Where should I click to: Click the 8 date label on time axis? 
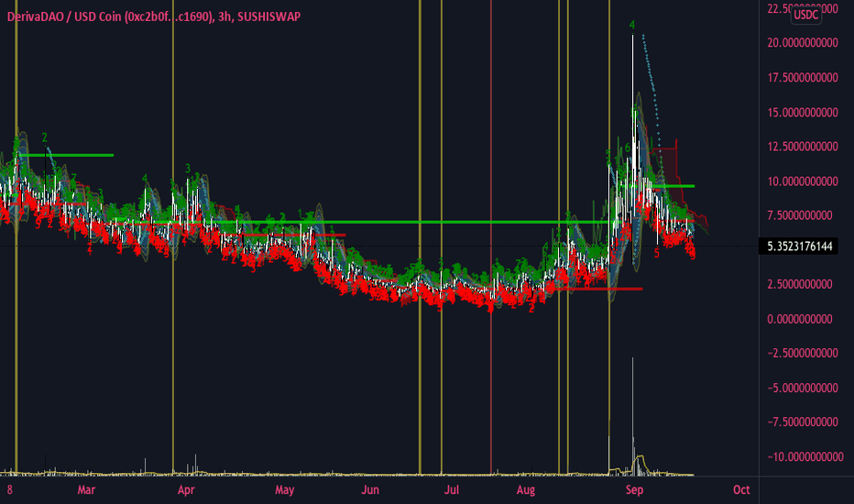point(10,490)
